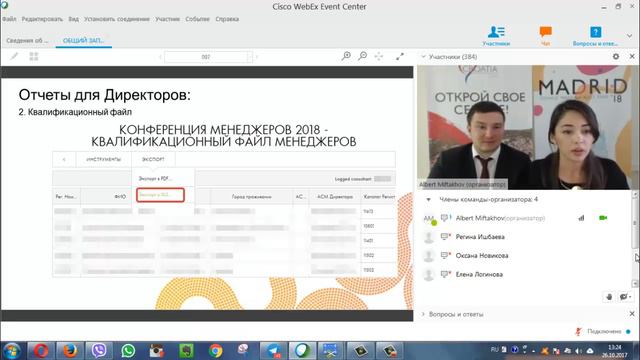Image resolution: width=640 pixels, height=360 pixels.
Task: Open WhatsApp from the taskbar
Action: click(128, 351)
